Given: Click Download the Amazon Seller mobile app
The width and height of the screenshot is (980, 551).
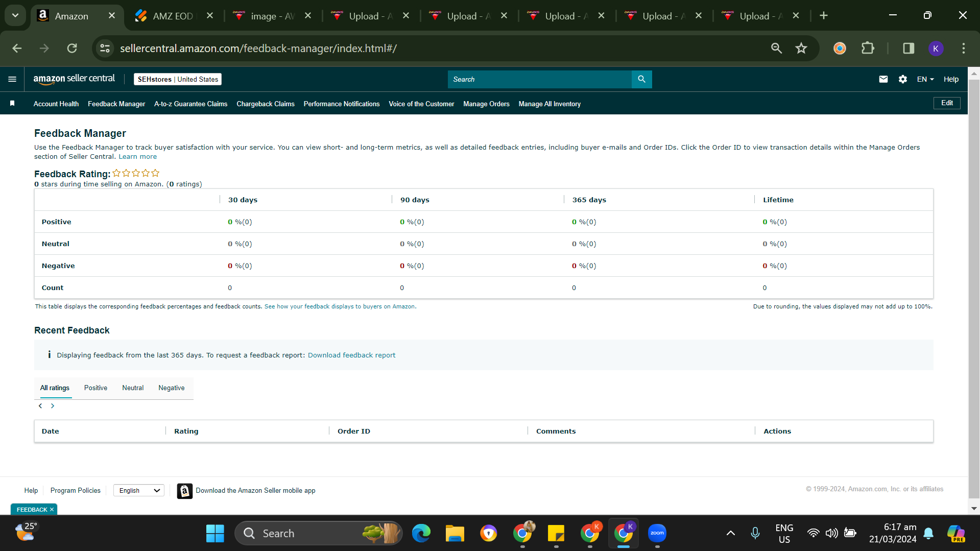Looking at the screenshot, I should 255,490.
